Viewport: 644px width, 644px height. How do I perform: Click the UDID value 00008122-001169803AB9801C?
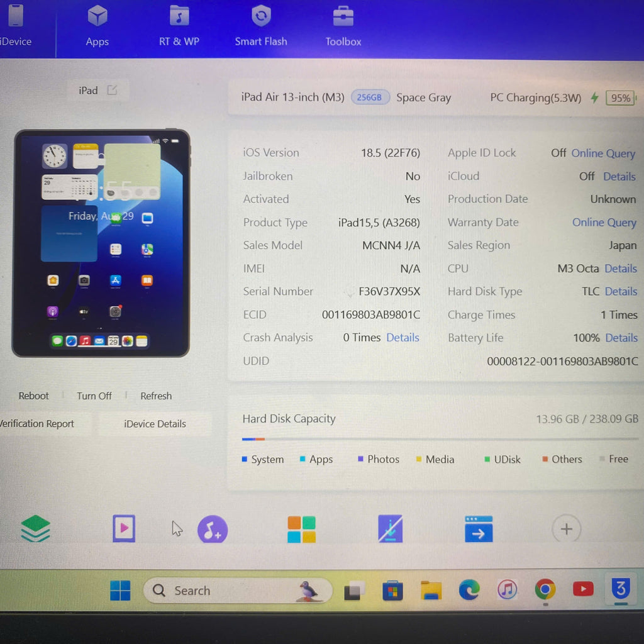click(562, 362)
